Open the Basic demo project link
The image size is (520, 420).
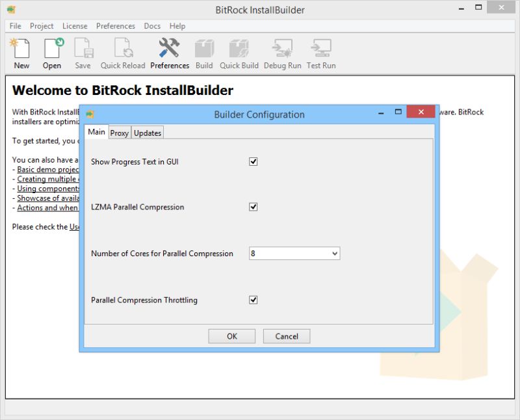(48, 169)
